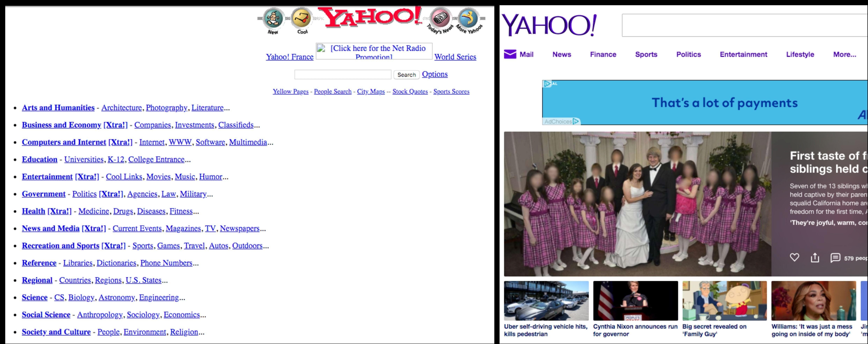868x344 pixels.
Task: Like the siblings story with heart icon
Action: tap(794, 257)
